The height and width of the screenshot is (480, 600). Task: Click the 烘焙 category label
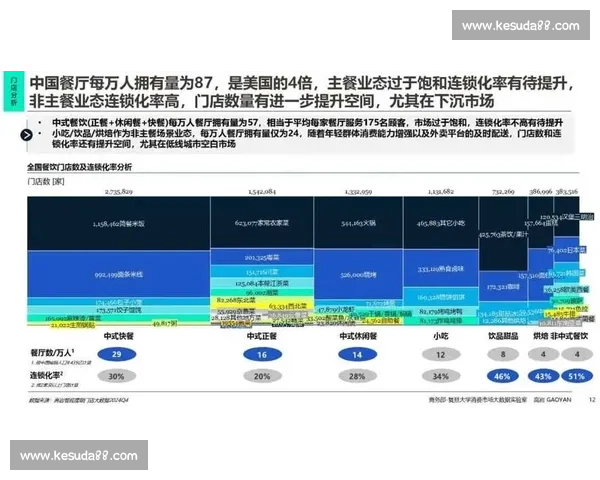click(x=541, y=336)
